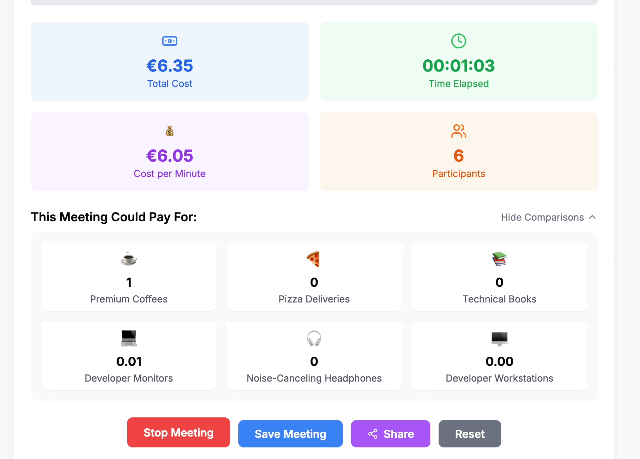Screen dimensions: 640x459
Task: Stop the running meeting
Action: [x=178, y=432]
